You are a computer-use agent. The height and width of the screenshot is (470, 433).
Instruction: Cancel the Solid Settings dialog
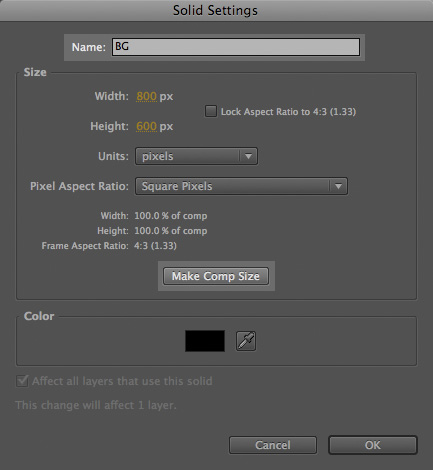pyautogui.click(x=273, y=445)
